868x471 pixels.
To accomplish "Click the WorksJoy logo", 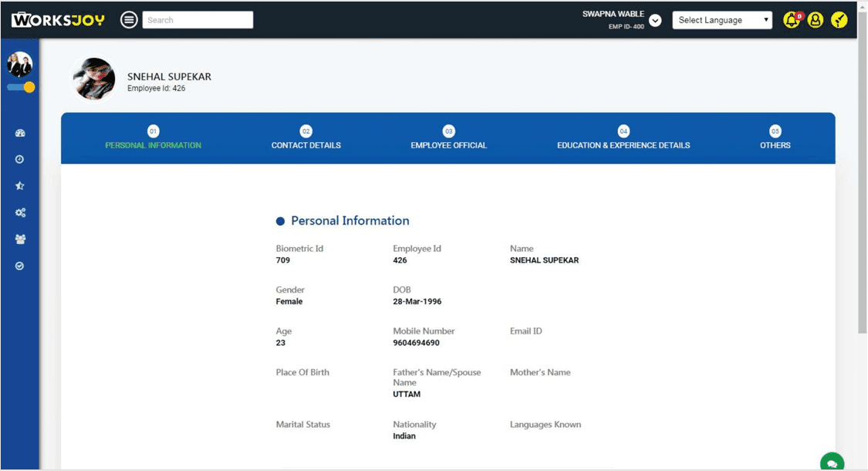I will pyautogui.click(x=58, y=20).
